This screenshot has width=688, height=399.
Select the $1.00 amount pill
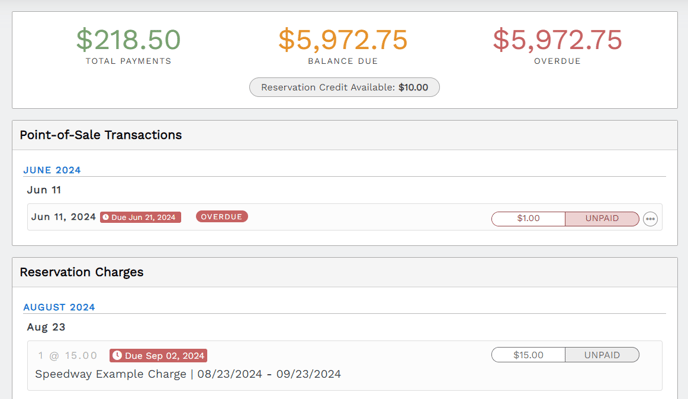tap(528, 219)
